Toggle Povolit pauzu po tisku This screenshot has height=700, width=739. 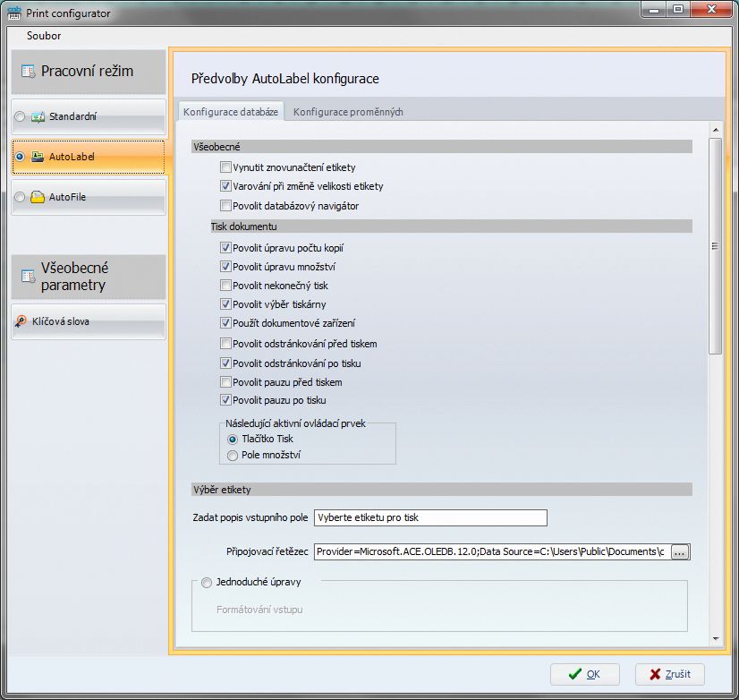(x=225, y=400)
